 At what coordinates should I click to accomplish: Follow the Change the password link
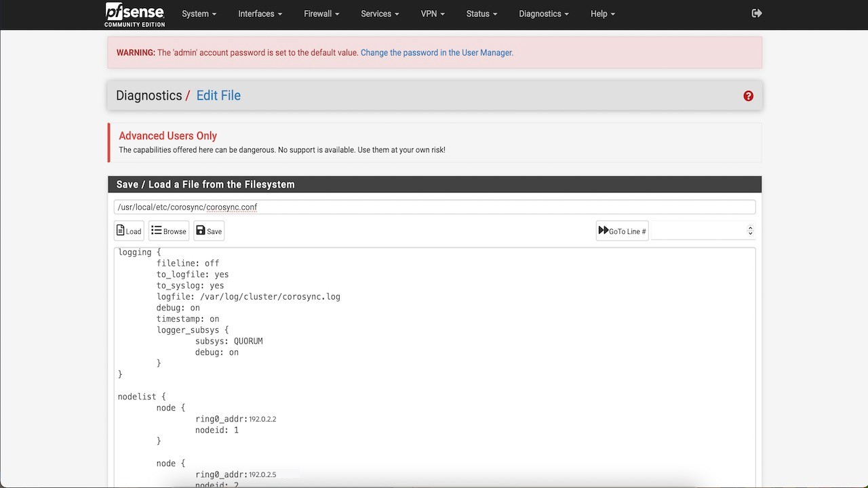436,52
